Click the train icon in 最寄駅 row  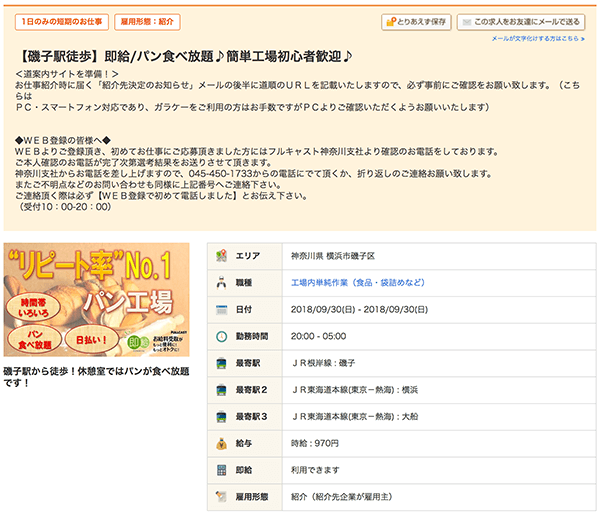(221, 363)
